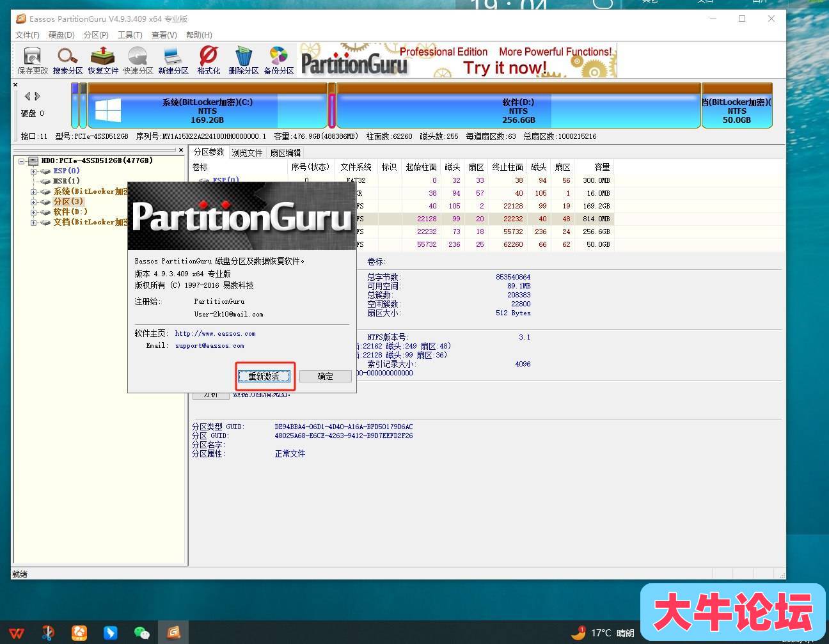Click the 起始柱面 column header

[422, 167]
